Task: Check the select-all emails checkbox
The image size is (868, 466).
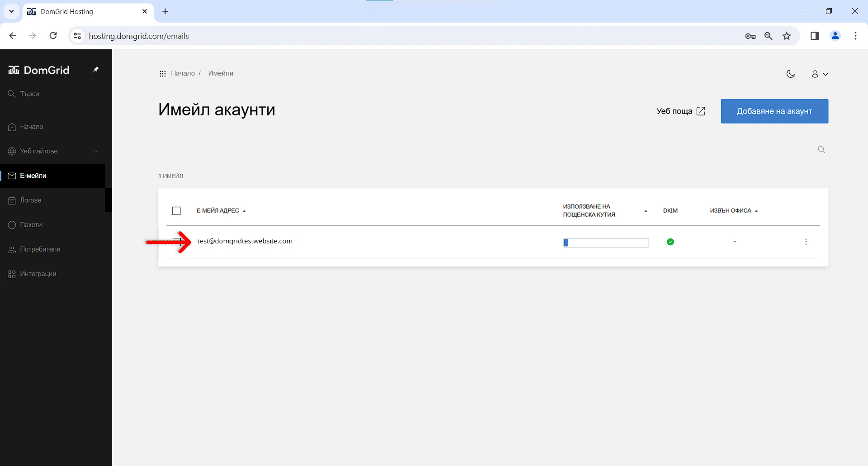Action: (177, 211)
